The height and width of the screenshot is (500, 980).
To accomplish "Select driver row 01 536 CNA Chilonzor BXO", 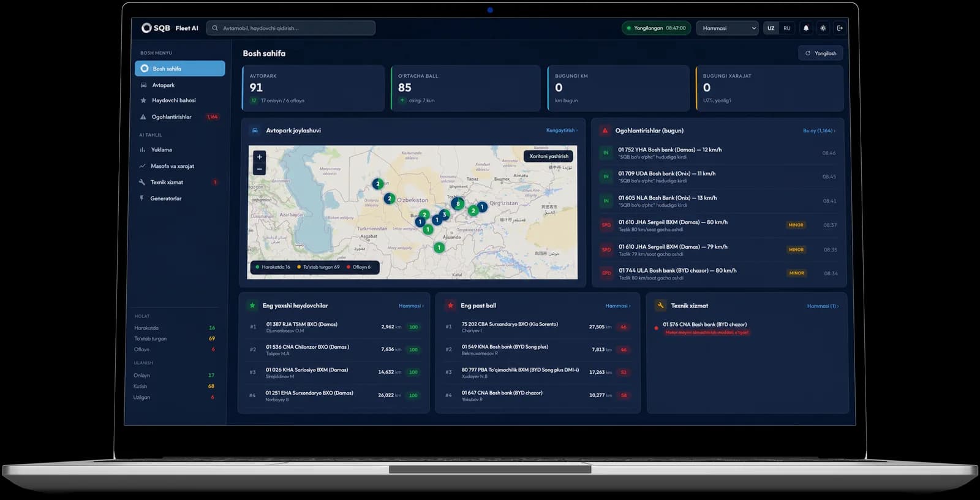I will click(334, 350).
